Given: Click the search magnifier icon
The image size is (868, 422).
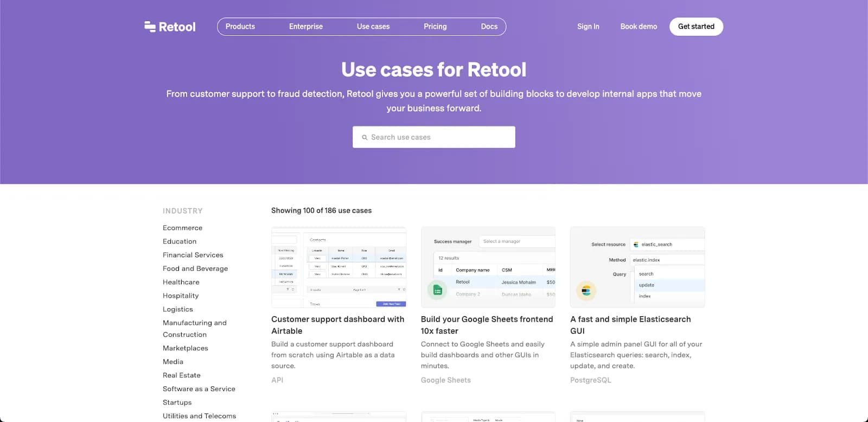Looking at the screenshot, I should click(365, 138).
